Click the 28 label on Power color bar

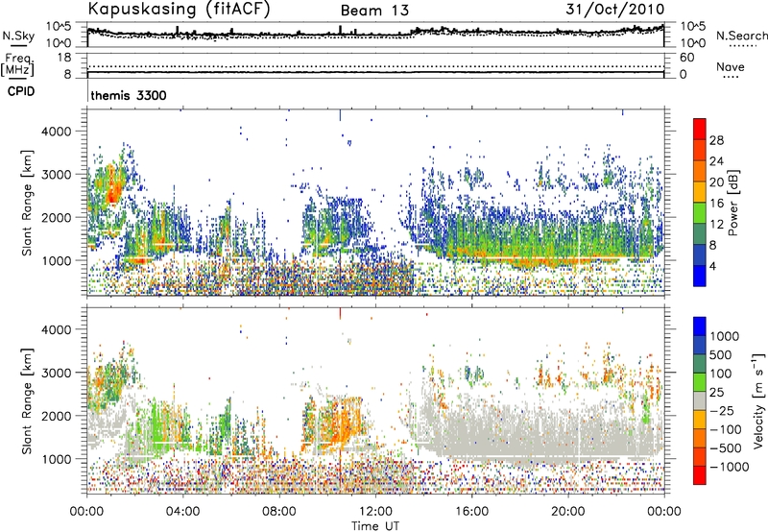tap(716, 140)
